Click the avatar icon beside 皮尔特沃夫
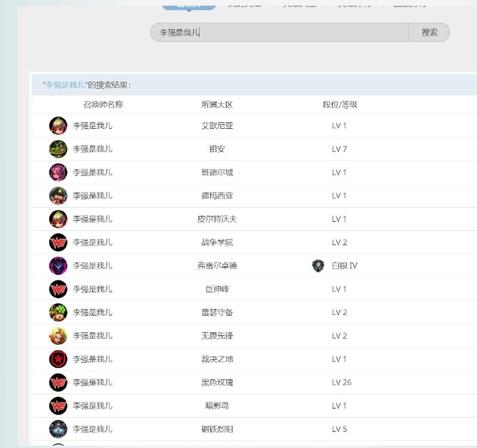The width and height of the screenshot is (477, 448). pyautogui.click(x=58, y=219)
